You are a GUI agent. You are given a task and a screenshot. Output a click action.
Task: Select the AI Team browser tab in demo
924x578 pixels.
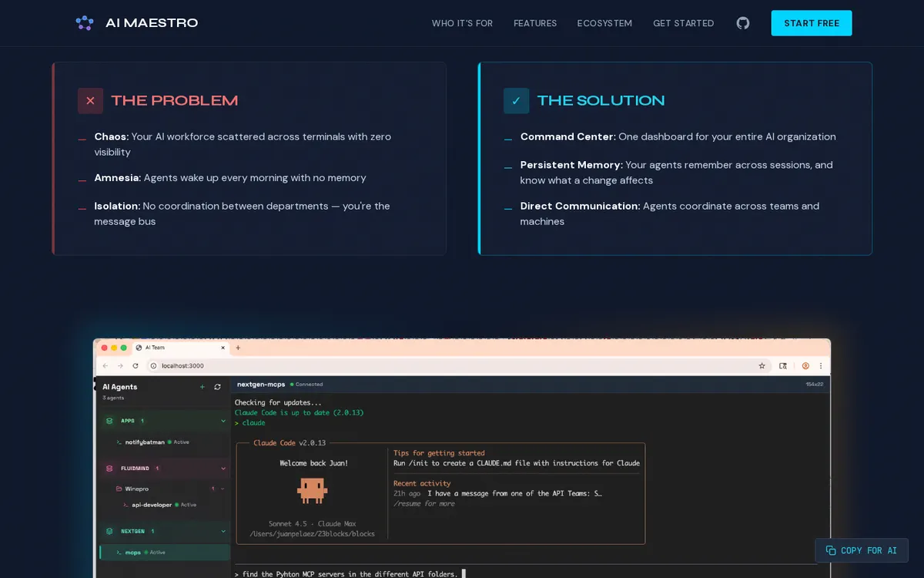(x=182, y=348)
